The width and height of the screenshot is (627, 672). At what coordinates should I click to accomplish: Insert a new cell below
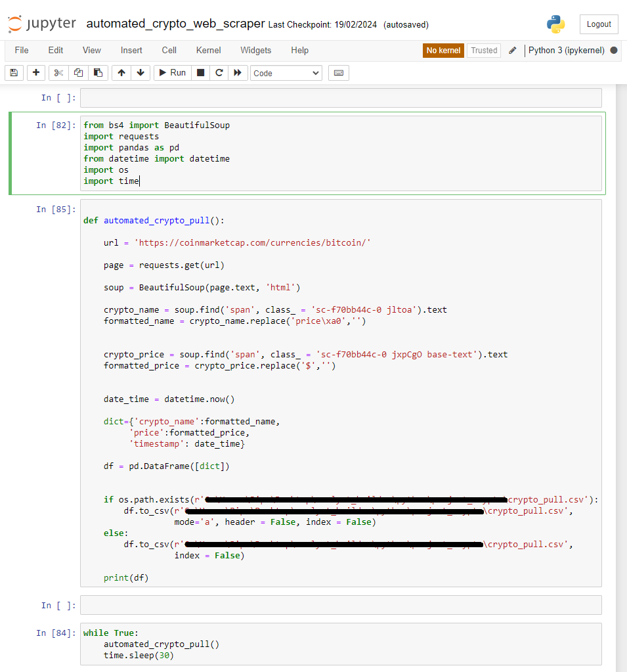(x=36, y=73)
